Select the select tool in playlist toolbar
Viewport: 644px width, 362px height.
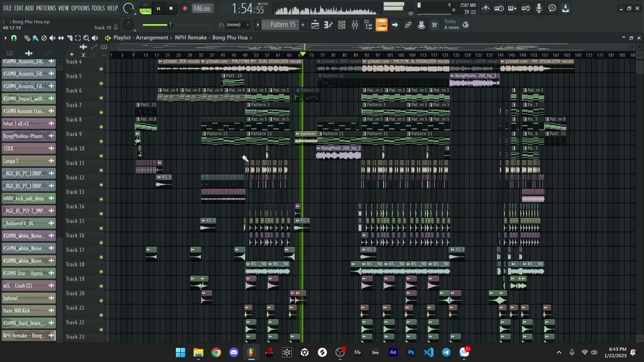(78, 38)
